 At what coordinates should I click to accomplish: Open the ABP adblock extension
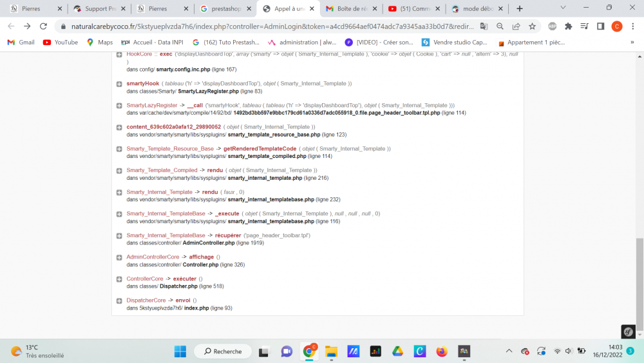[552, 26]
